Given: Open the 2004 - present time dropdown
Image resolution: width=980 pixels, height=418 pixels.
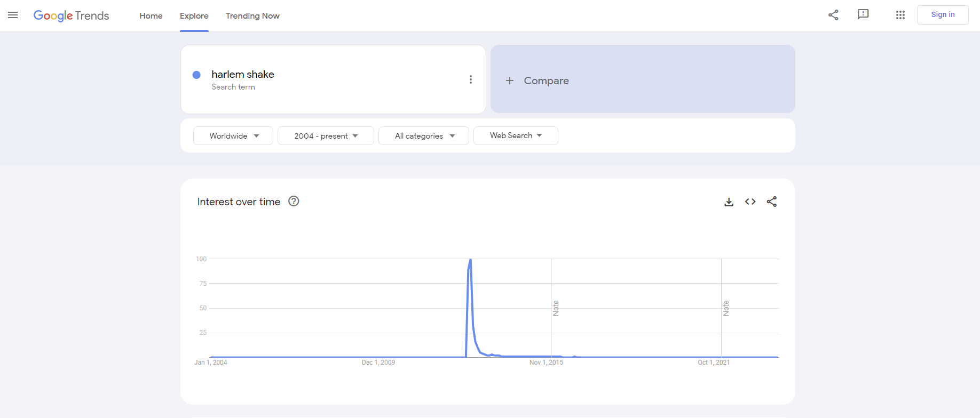Looking at the screenshot, I should pos(326,136).
